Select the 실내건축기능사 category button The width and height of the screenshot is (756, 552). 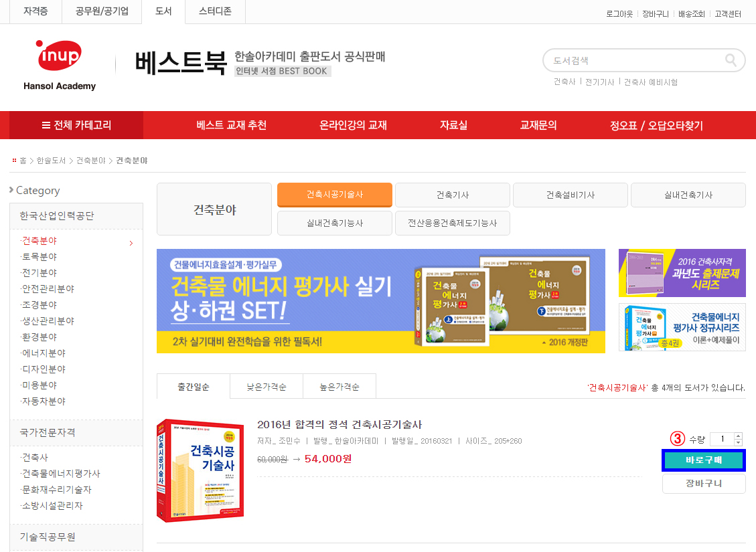tap(335, 223)
